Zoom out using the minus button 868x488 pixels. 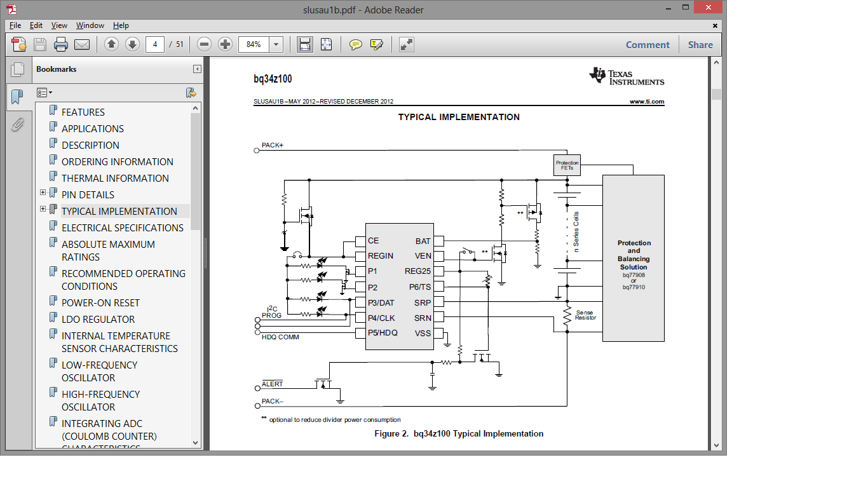(x=204, y=44)
